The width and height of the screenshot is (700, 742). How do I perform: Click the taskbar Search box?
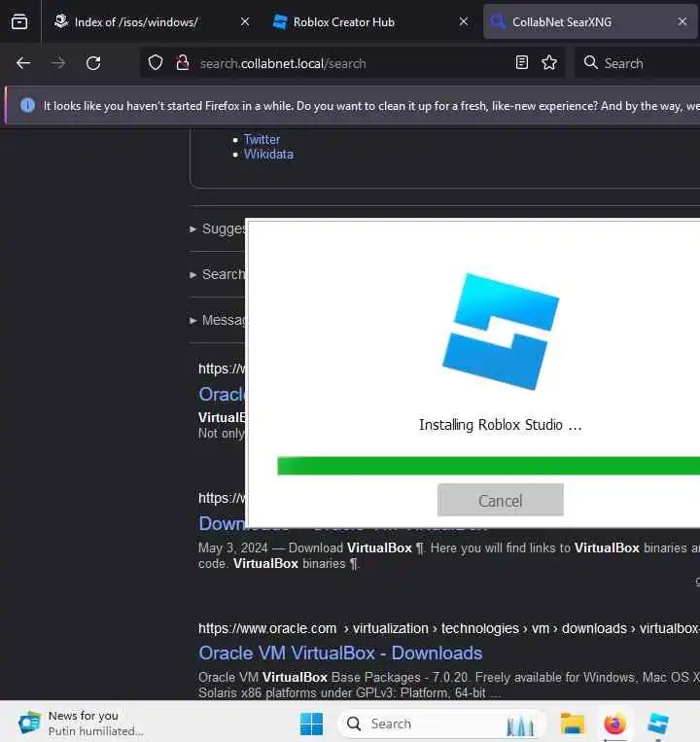tap(442, 724)
